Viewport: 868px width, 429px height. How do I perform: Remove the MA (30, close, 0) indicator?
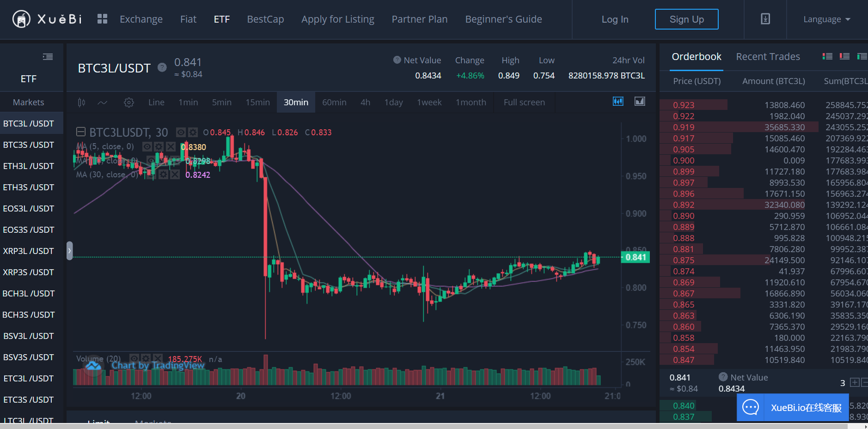[175, 175]
